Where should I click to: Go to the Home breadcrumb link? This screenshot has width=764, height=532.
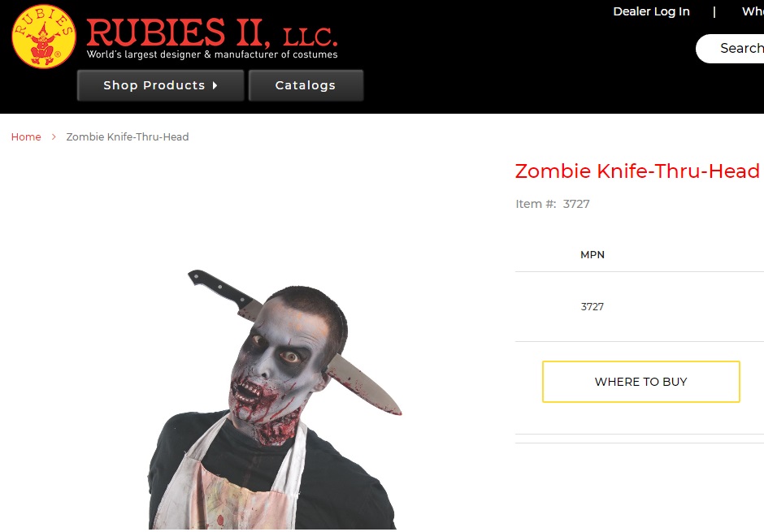[26, 136]
